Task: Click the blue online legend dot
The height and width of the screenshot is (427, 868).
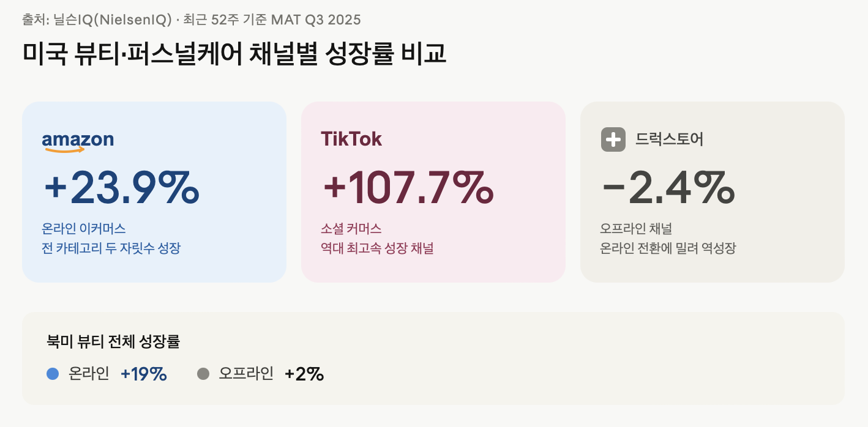Action: point(53,374)
